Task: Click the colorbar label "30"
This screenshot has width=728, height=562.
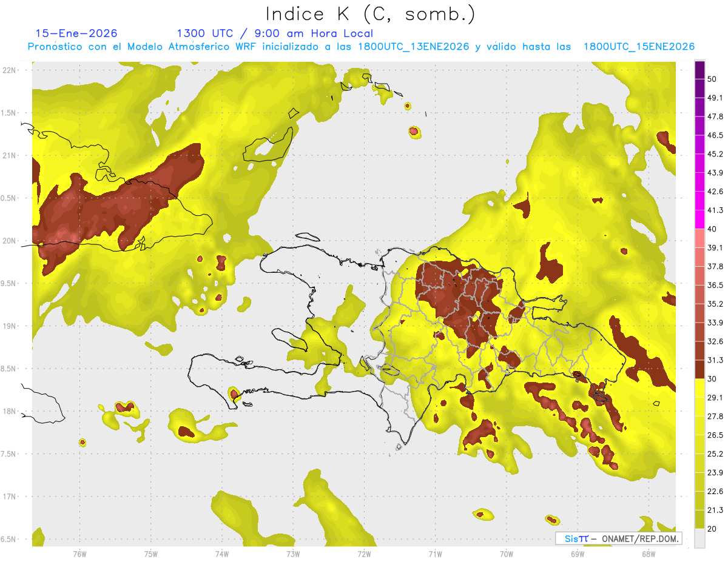Action: click(x=712, y=379)
